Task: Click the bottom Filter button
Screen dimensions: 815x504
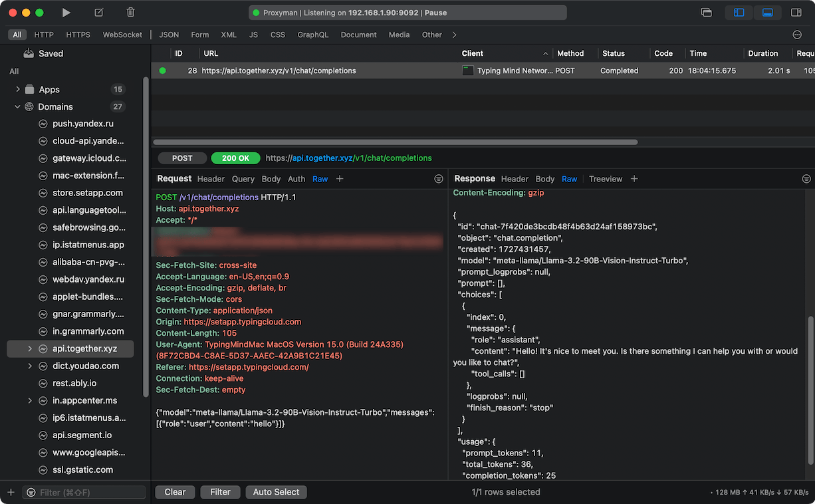Action: (x=220, y=492)
